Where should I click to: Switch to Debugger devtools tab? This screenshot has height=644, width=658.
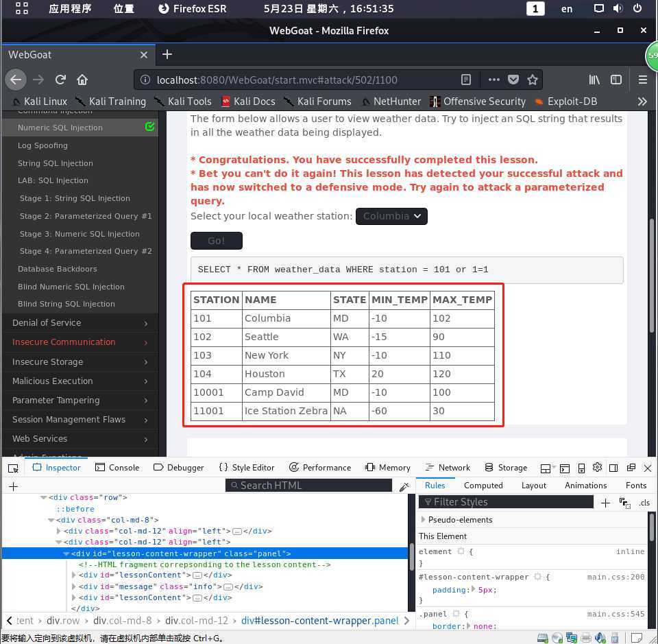[179, 468]
